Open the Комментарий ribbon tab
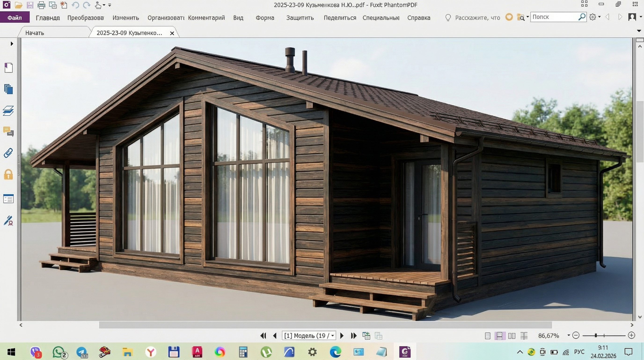Image resolution: width=644 pixels, height=360 pixels. coord(206,18)
